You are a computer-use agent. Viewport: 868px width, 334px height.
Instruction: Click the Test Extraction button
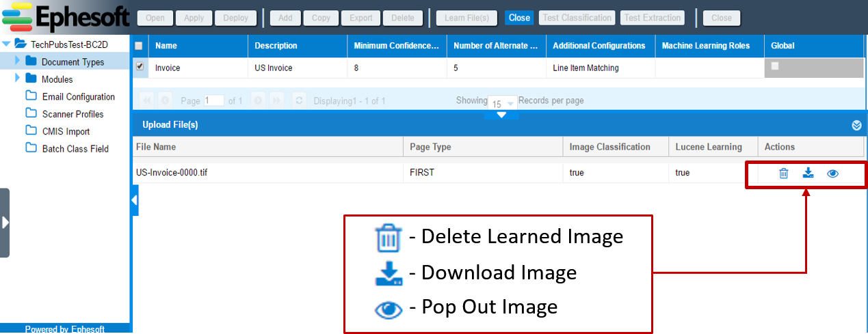coord(653,18)
